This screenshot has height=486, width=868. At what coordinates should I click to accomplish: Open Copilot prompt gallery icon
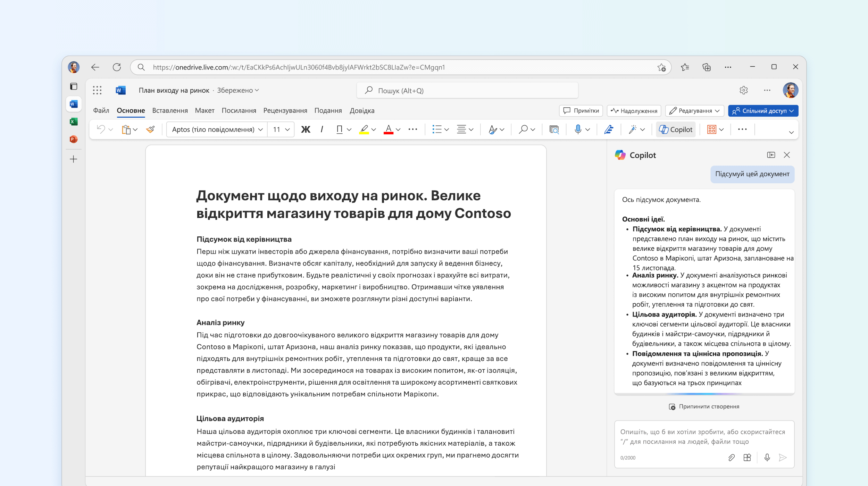point(747,458)
